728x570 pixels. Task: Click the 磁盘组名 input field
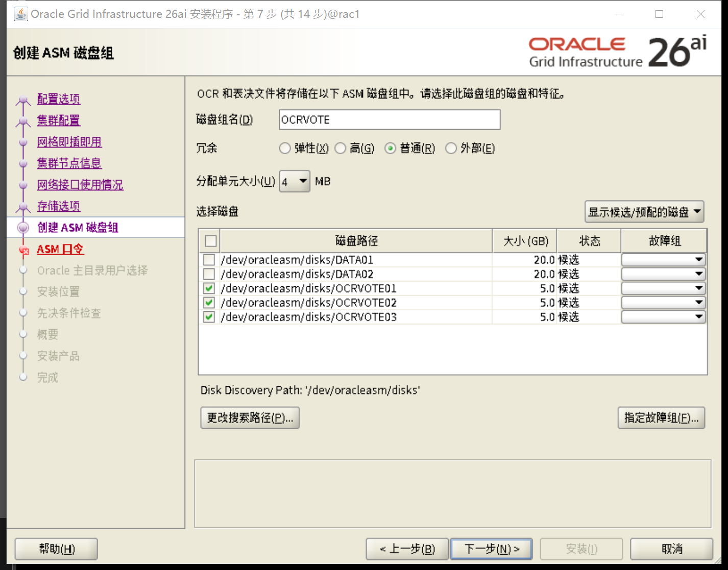click(390, 119)
